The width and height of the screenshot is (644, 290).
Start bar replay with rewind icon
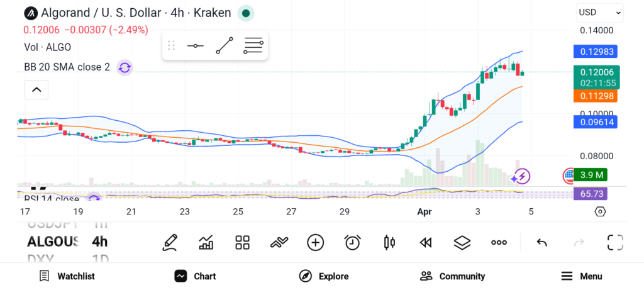click(426, 242)
